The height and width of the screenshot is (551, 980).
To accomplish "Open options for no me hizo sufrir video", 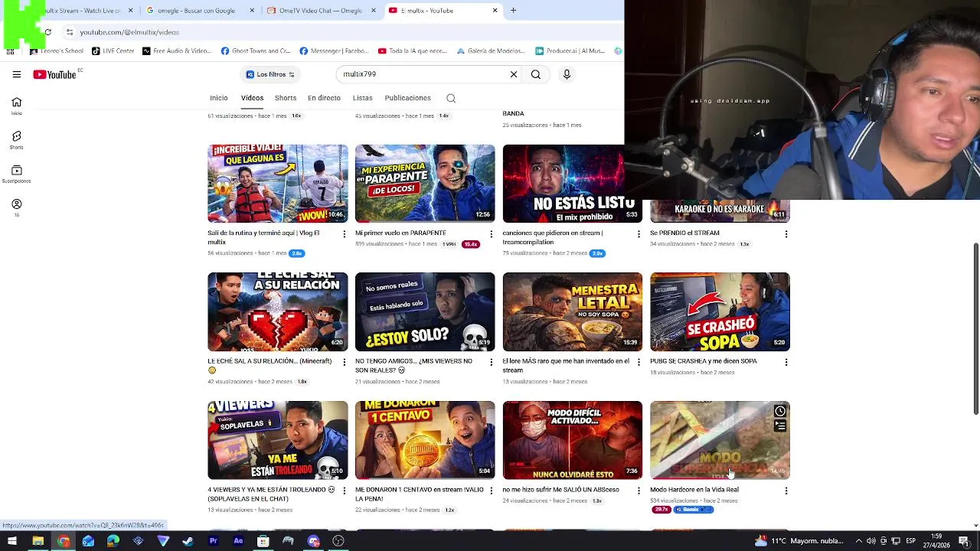I will (x=639, y=491).
